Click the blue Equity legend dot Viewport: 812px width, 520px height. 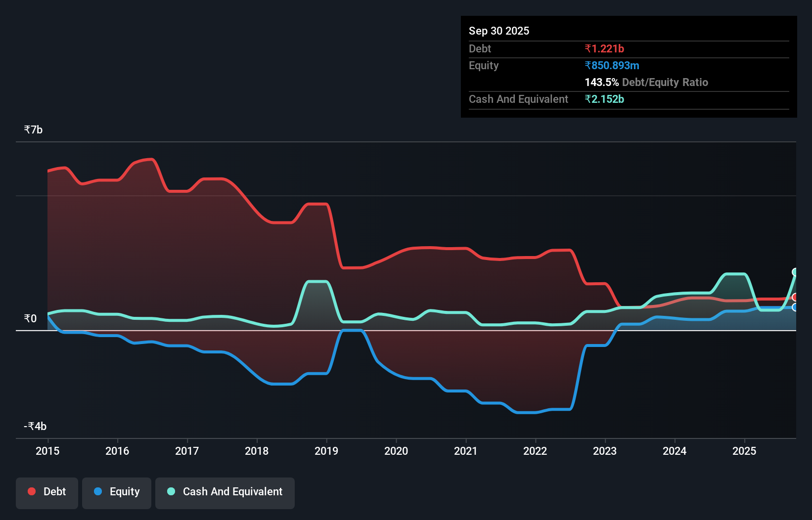point(98,492)
